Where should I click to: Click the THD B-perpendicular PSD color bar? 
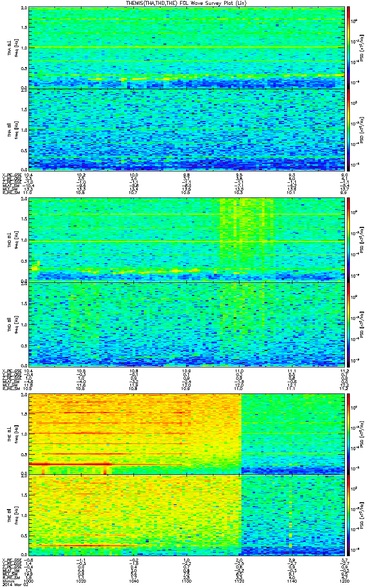[x=348, y=240]
